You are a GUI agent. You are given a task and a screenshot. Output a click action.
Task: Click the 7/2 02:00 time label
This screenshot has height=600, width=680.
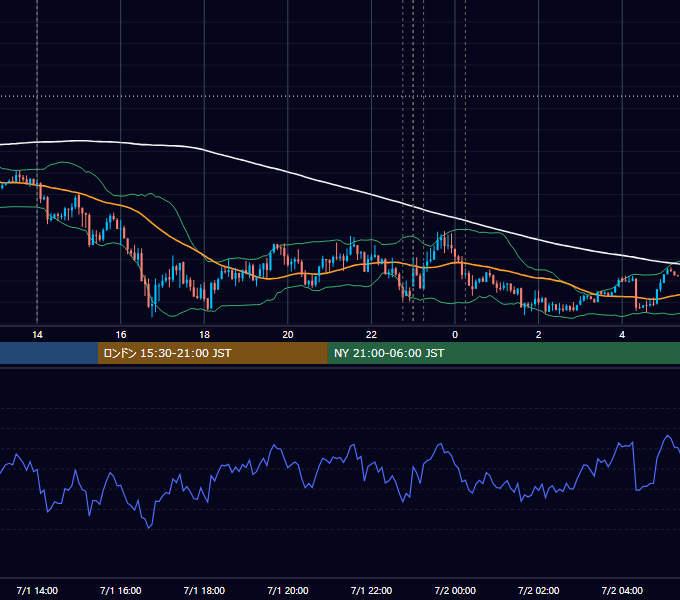coord(539,590)
